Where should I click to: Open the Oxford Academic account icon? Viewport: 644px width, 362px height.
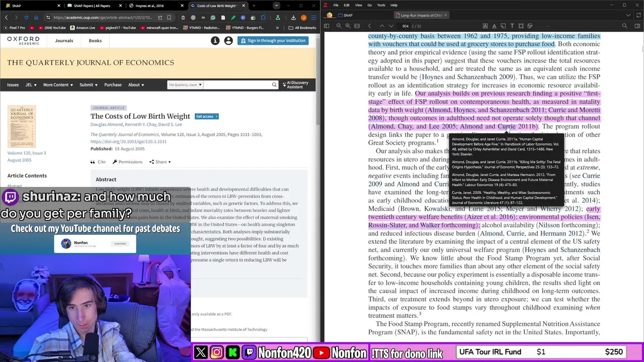tap(228, 41)
